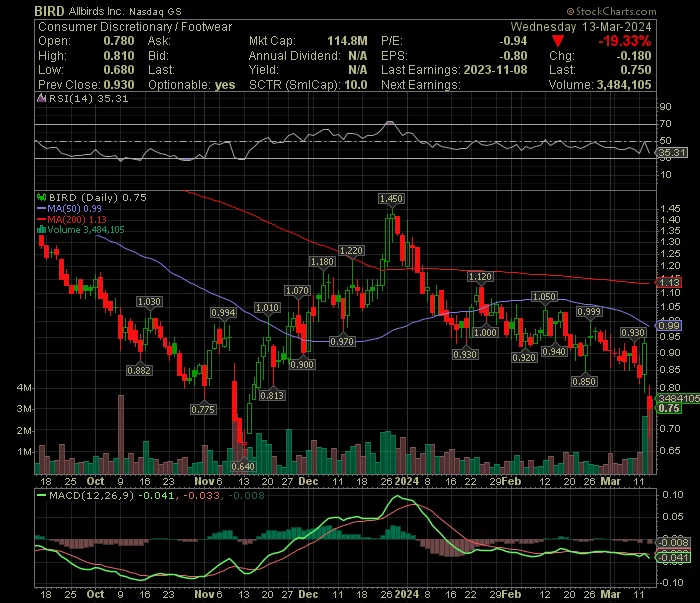Click the -19.33% percent change

(x=625, y=41)
